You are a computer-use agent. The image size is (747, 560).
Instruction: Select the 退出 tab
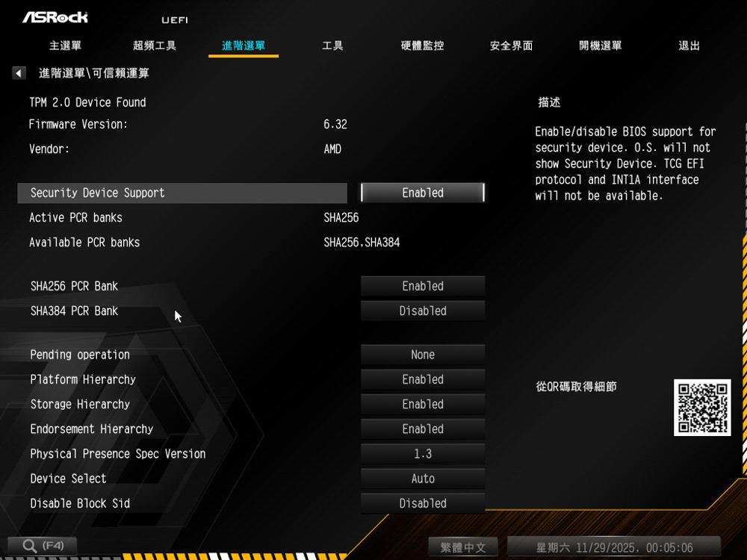coord(689,46)
